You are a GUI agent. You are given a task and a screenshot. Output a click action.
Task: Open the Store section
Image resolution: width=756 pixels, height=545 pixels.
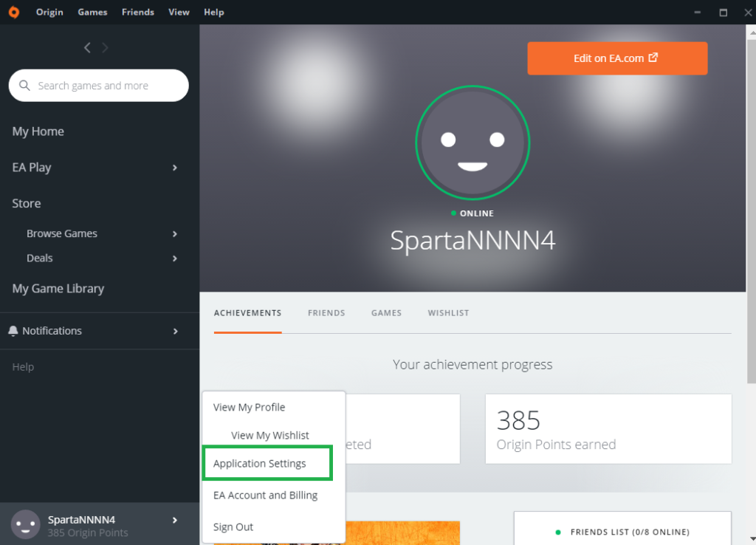[x=27, y=204]
